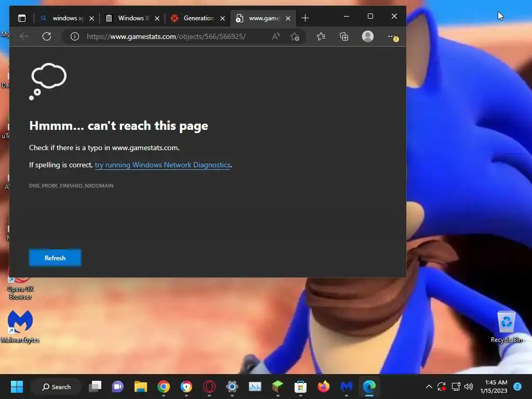Open Google Chrome from the taskbar
This screenshot has height=399, width=532.
click(x=164, y=387)
